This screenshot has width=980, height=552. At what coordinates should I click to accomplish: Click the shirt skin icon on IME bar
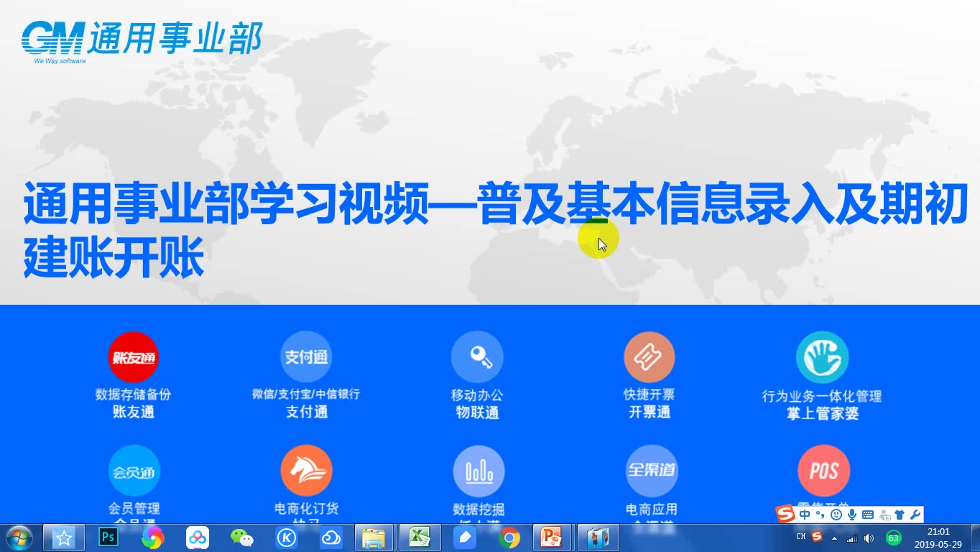point(899,515)
